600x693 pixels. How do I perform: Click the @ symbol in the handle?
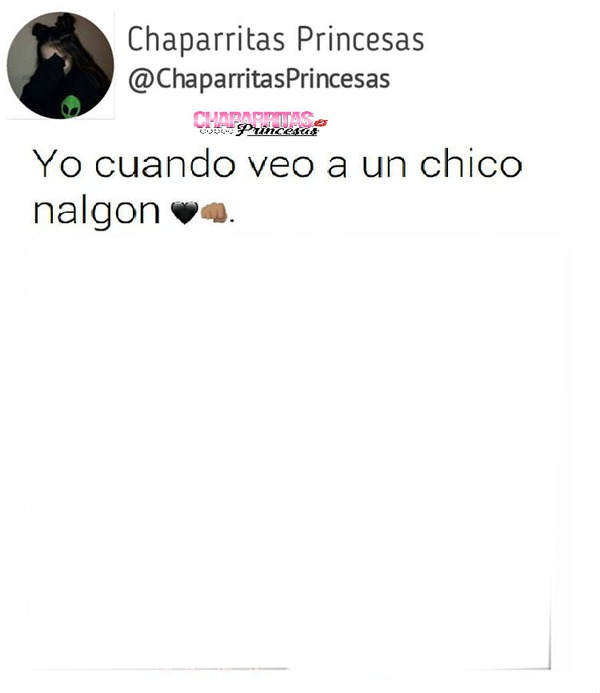(141, 80)
